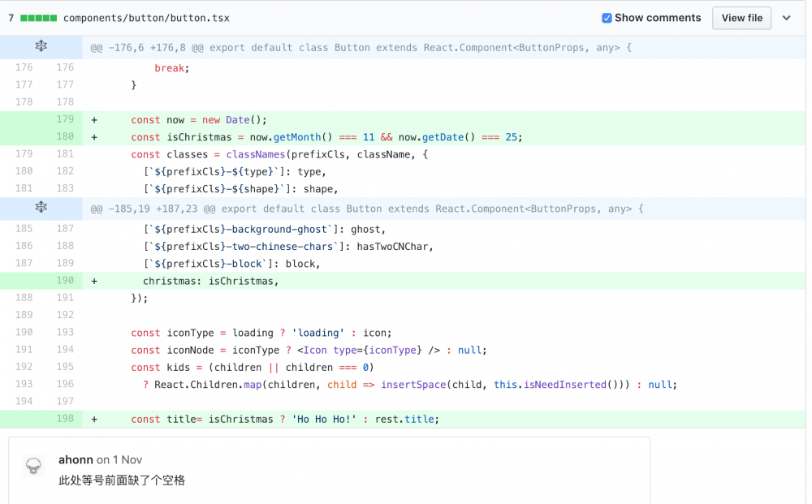Click the second hunk header starting @@ -185,19
This screenshot has height=504, width=812.
point(366,209)
